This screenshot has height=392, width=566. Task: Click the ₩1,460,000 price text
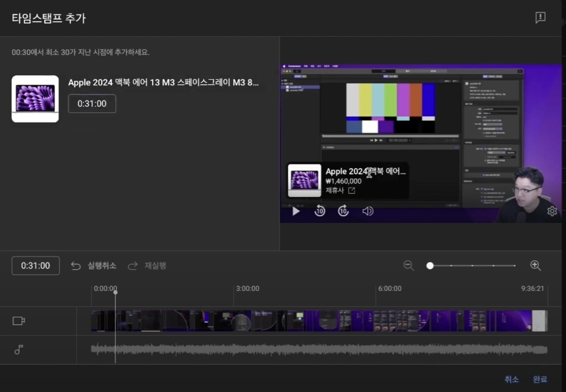[x=343, y=181]
